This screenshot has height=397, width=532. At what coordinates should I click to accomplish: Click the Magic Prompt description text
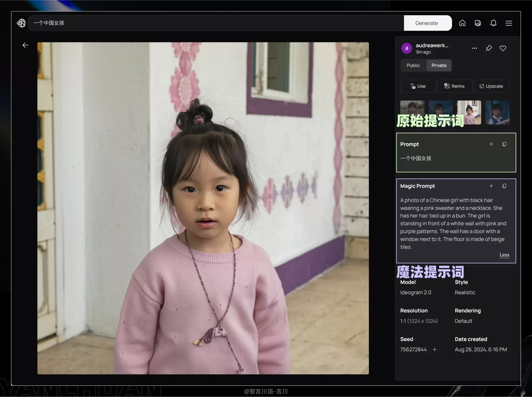click(x=453, y=224)
